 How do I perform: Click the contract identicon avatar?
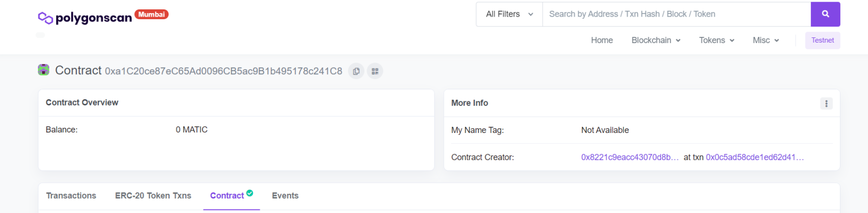(44, 70)
